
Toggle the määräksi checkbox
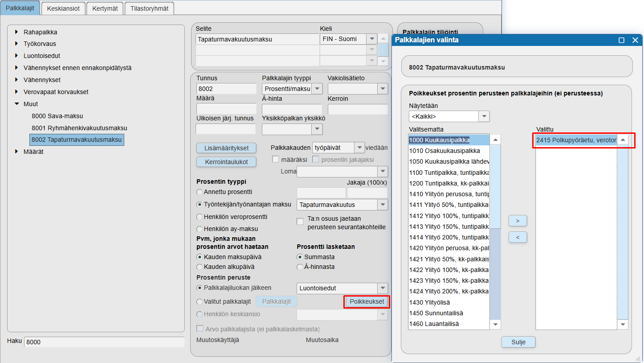pos(276,159)
